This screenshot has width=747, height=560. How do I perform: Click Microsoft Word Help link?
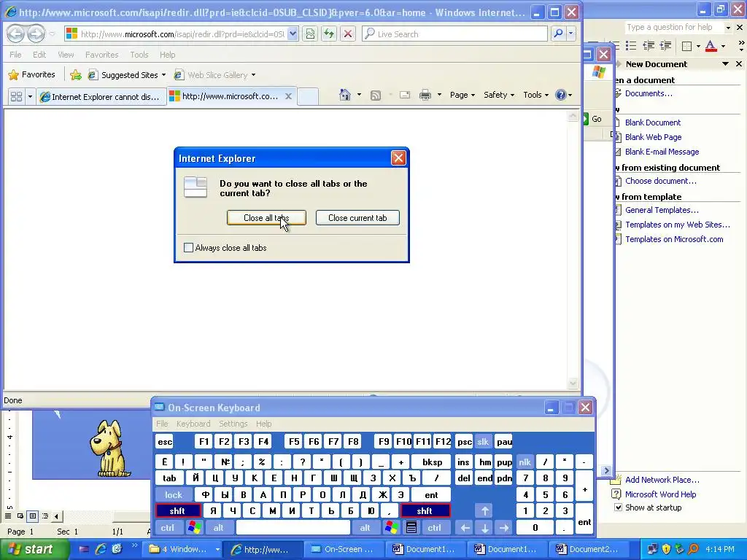[x=660, y=494]
